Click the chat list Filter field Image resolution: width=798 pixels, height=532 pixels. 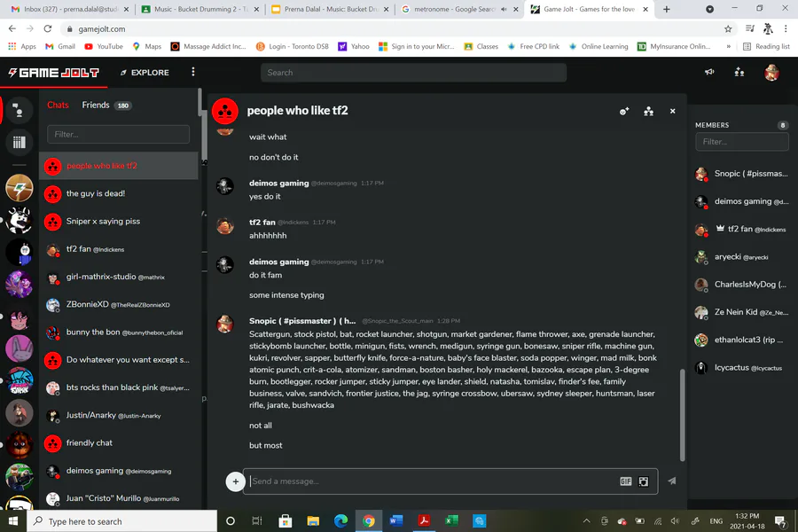click(x=118, y=135)
